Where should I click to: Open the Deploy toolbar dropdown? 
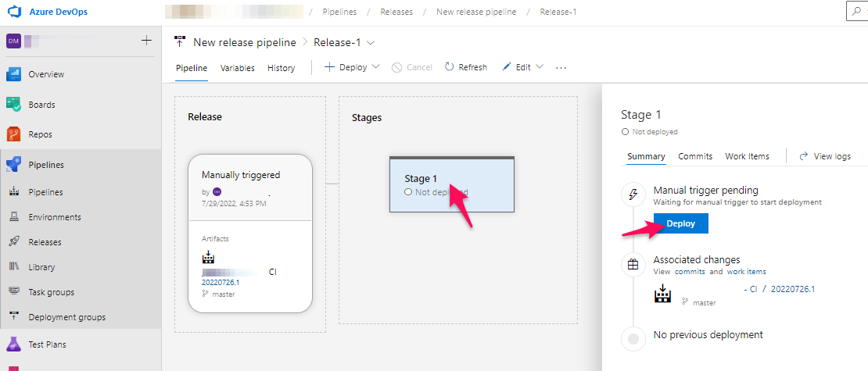click(352, 67)
